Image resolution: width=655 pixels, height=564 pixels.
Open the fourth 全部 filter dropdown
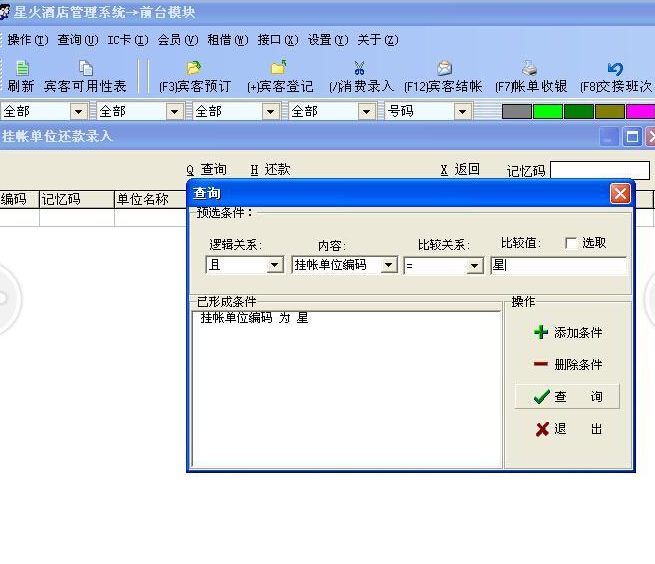pyautogui.click(x=366, y=112)
